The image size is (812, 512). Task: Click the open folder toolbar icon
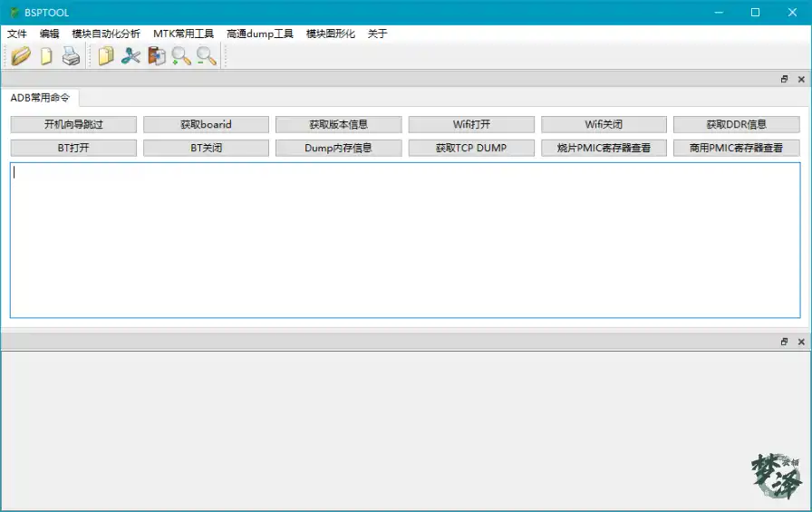21,55
